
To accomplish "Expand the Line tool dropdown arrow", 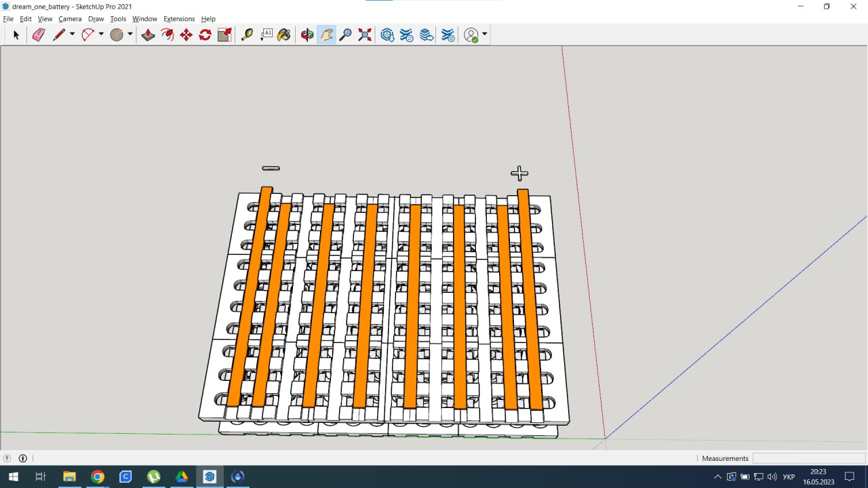I will pos(72,35).
